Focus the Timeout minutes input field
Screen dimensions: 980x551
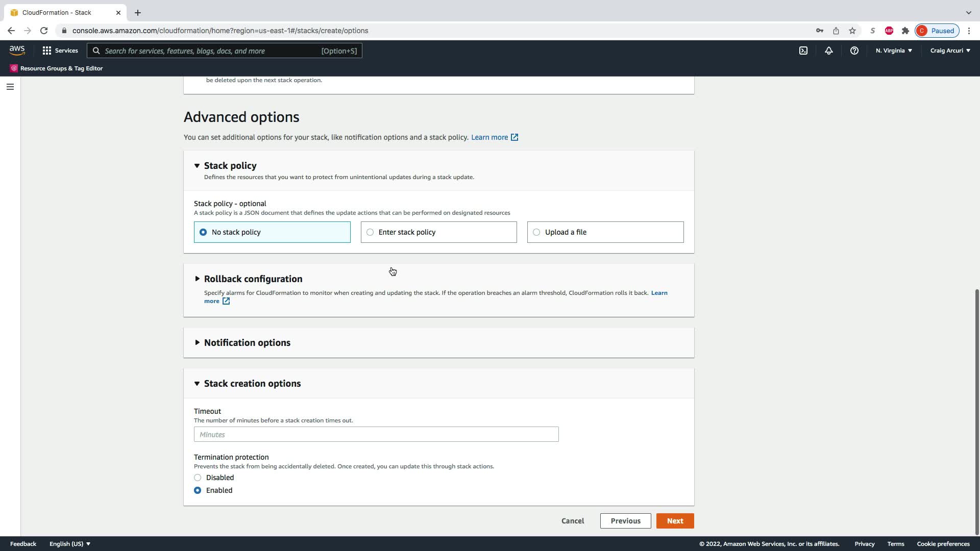(376, 435)
